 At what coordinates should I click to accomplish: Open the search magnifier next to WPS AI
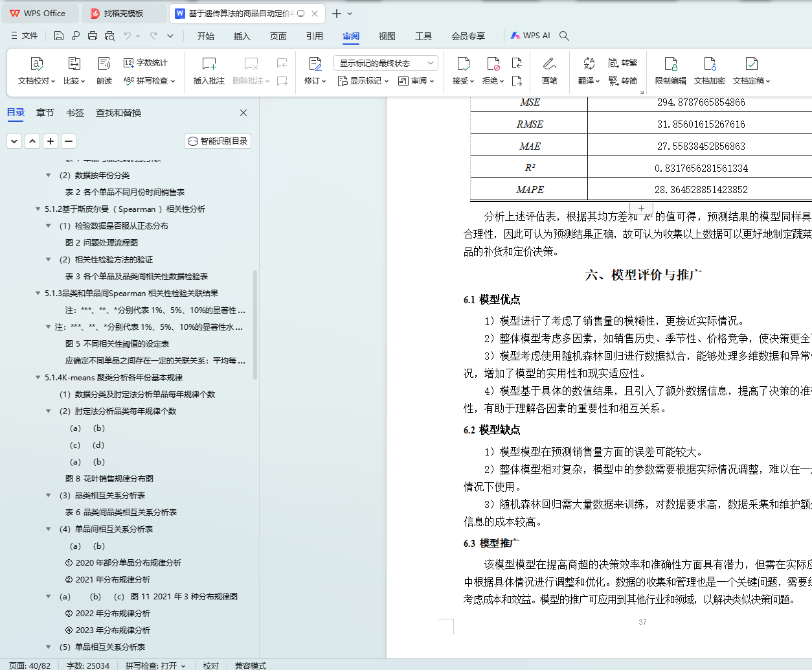point(564,36)
